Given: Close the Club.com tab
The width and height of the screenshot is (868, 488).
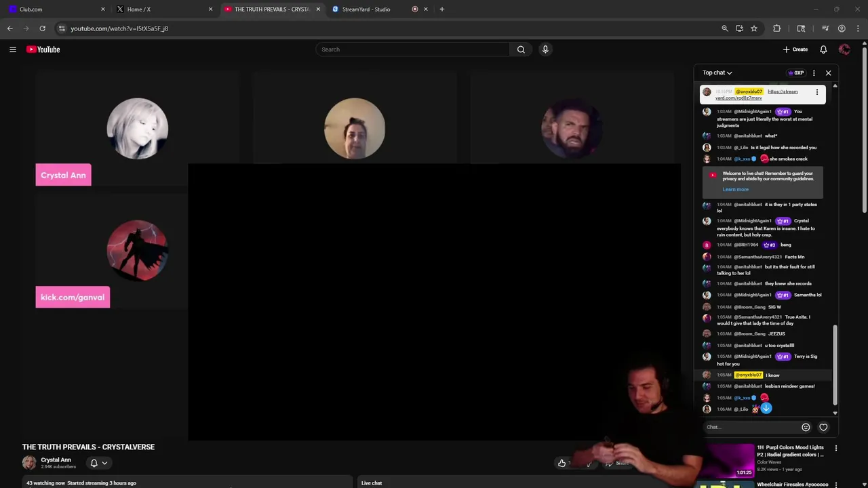Looking at the screenshot, I should tap(103, 9).
